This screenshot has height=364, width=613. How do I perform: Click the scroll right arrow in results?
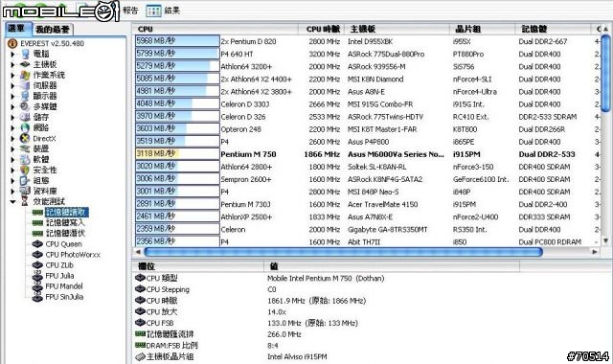595,252
